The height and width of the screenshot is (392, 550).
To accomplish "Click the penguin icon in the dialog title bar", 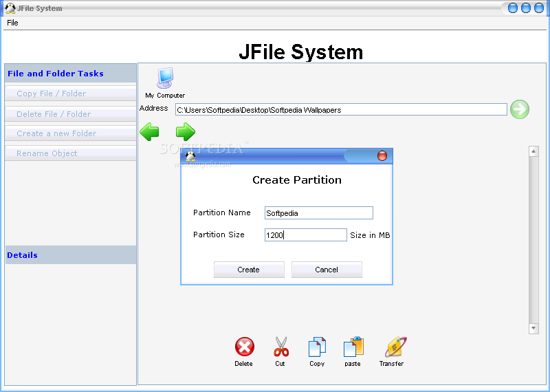I will 190,156.
